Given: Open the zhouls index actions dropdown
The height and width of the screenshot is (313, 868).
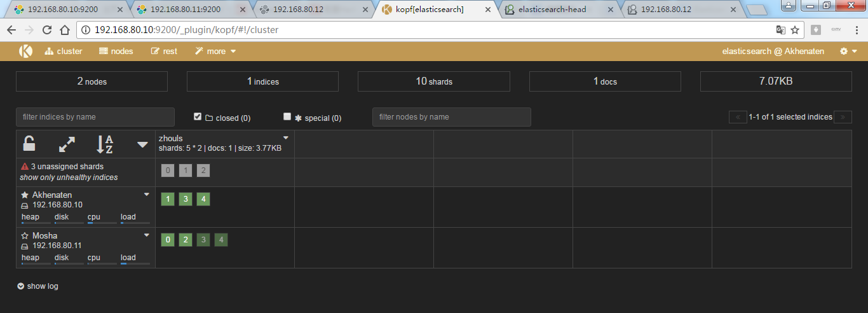Looking at the screenshot, I should (x=286, y=137).
